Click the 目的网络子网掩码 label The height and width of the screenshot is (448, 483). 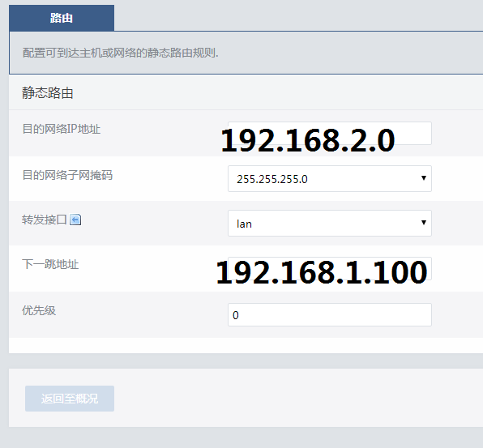coord(67,175)
